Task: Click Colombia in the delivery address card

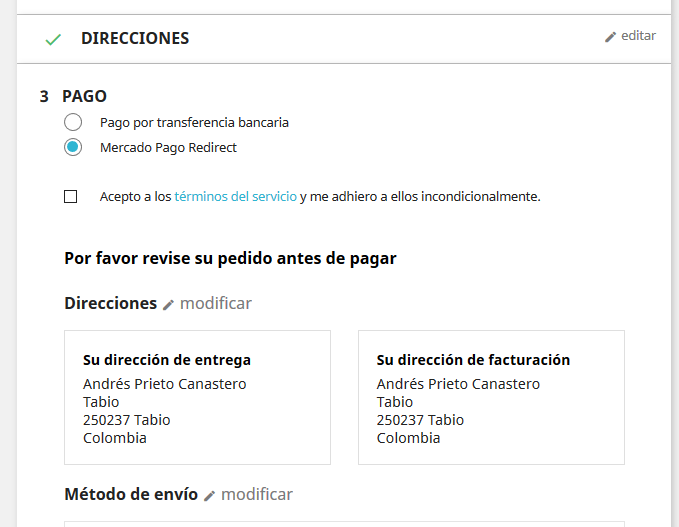Action: click(115, 438)
